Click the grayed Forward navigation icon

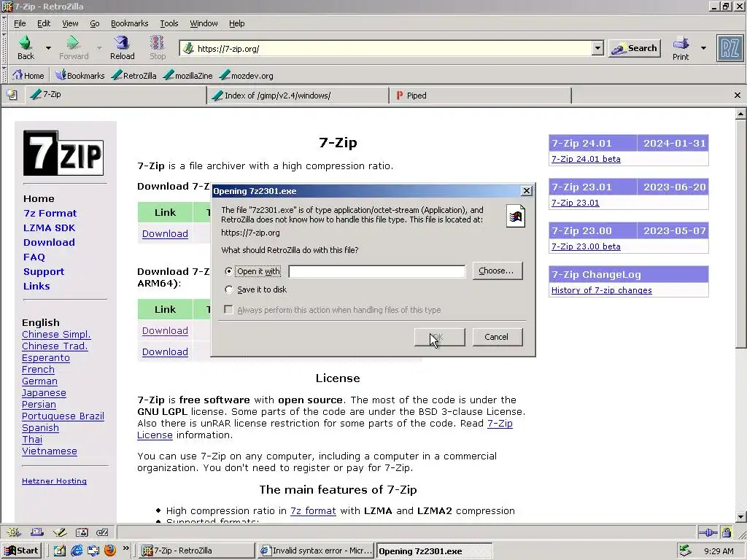pyautogui.click(x=73, y=43)
